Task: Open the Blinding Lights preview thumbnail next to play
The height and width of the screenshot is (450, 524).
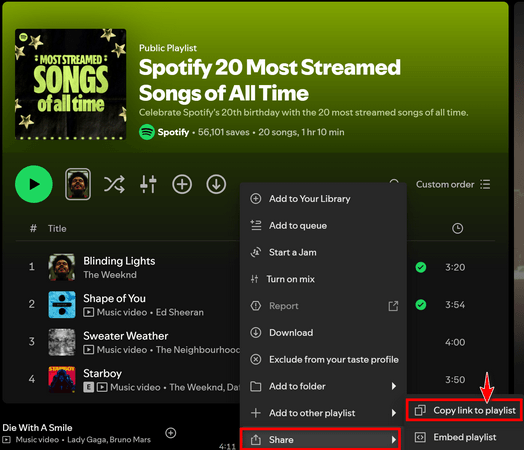Action: coord(78,184)
